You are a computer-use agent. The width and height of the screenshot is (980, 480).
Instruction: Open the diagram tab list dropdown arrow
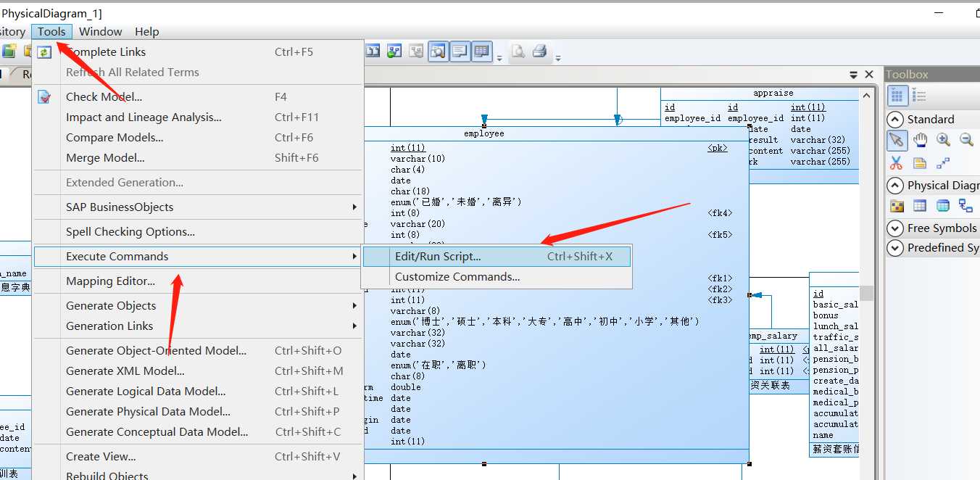(x=854, y=75)
